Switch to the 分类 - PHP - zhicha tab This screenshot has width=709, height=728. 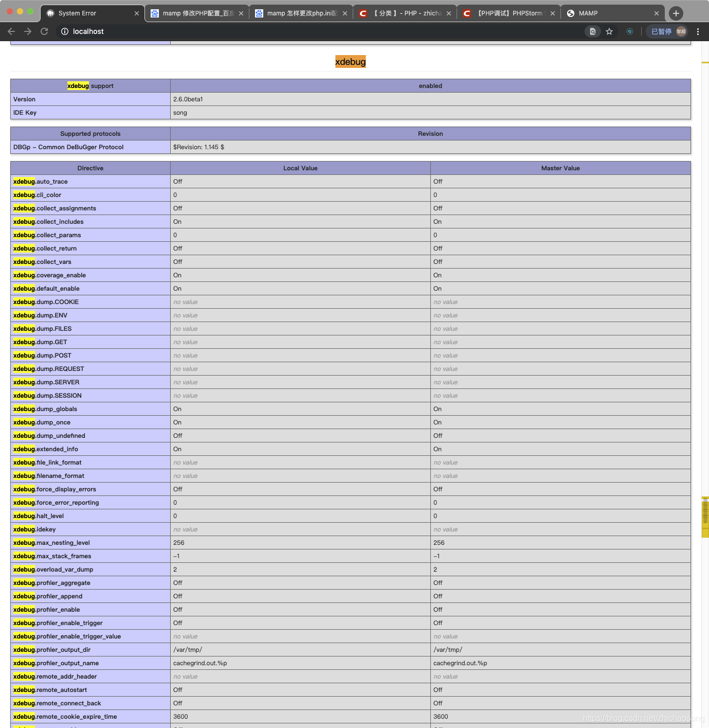(x=406, y=13)
